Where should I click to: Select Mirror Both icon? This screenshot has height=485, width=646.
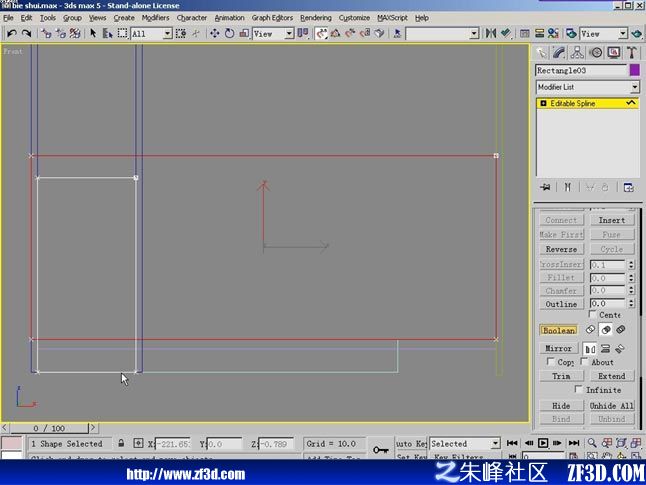(x=620, y=349)
